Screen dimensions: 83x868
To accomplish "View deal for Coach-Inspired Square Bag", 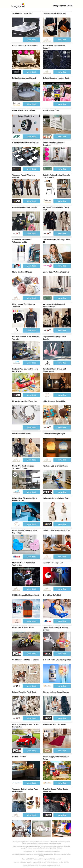I will (x=62, y=40).
